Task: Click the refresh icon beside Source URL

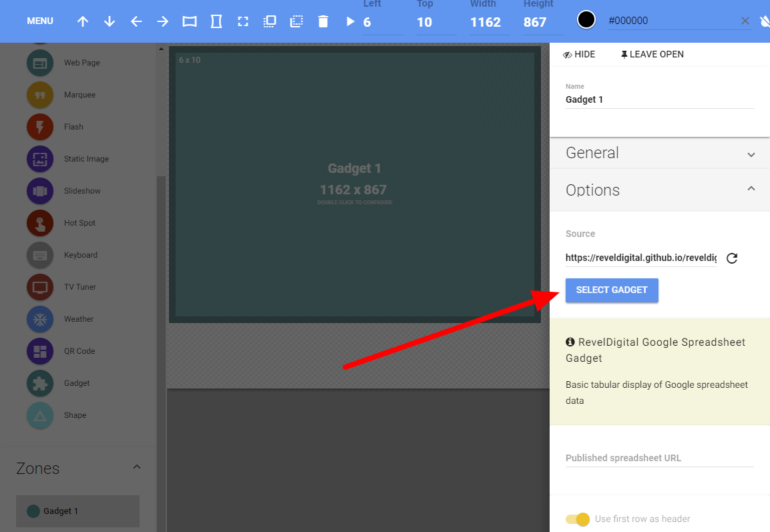Action: (732, 258)
